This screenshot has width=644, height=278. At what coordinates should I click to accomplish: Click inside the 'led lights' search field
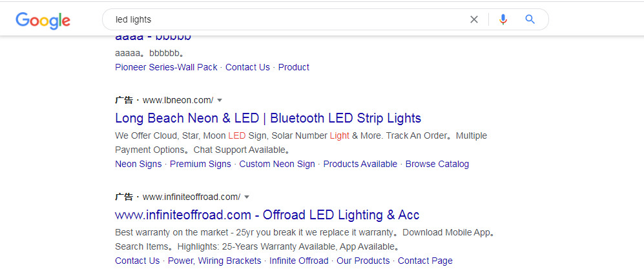[x=287, y=19]
